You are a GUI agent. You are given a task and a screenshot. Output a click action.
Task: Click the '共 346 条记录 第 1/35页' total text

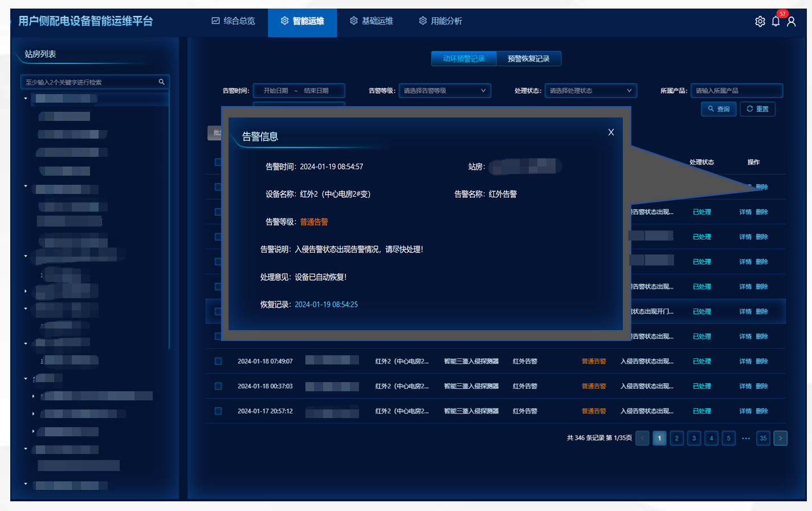[599, 438]
